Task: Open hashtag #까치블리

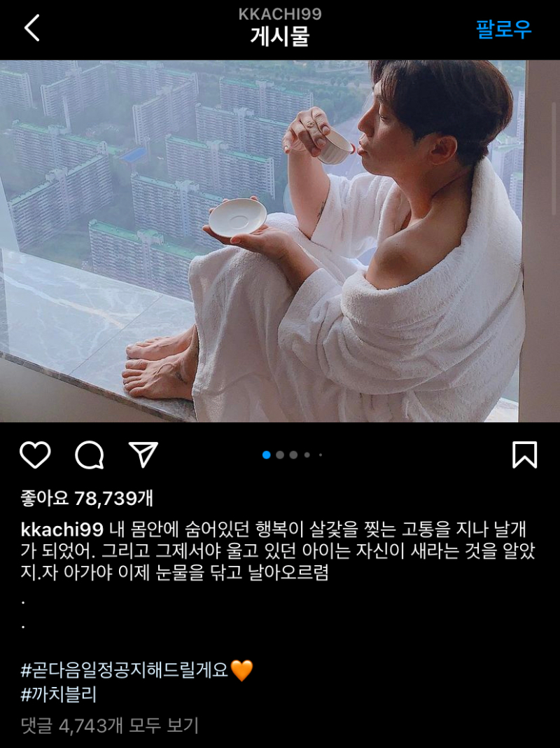Action: [x=59, y=695]
